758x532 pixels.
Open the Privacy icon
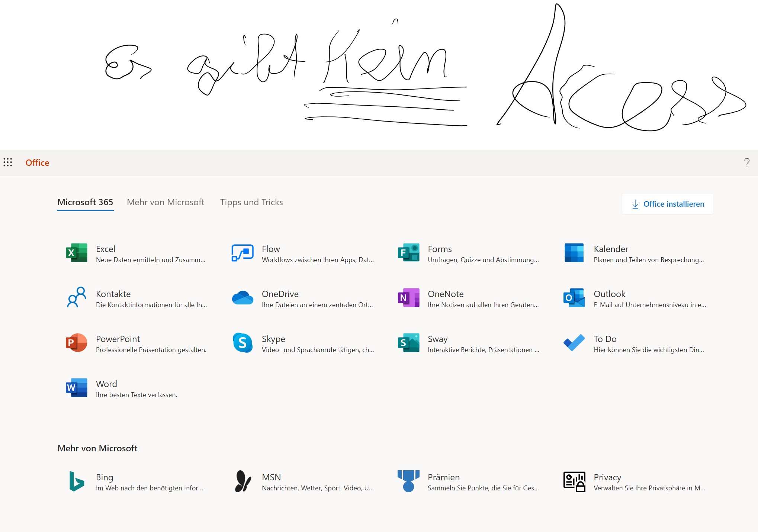pos(574,482)
